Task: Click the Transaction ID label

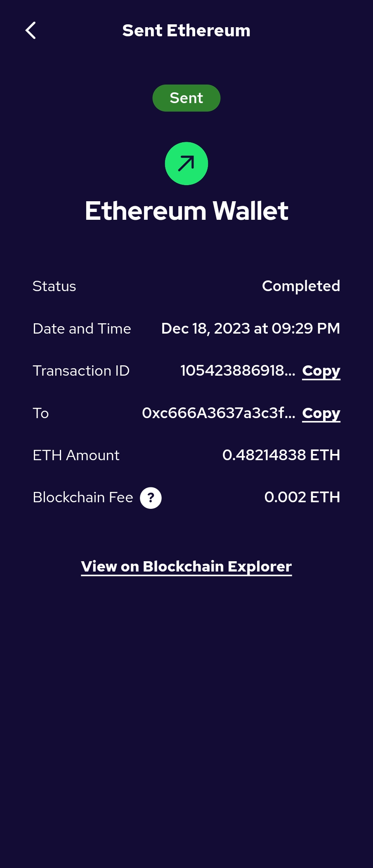Action: [81, 371]
